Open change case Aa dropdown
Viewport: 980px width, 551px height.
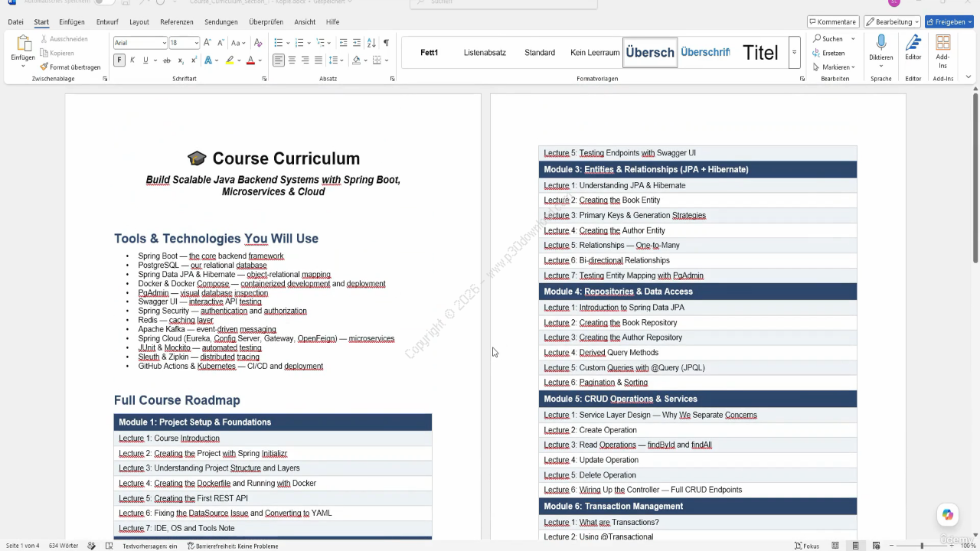tap(239, 43)
